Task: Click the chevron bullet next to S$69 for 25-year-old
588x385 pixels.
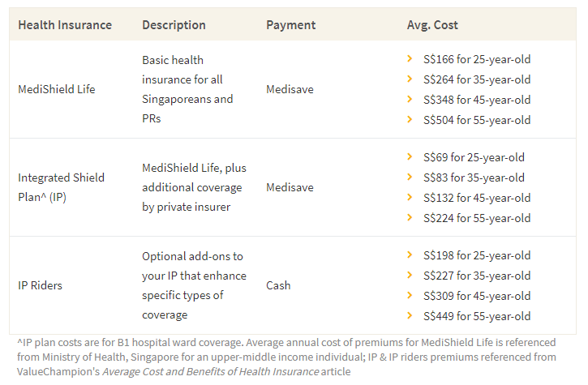Action: click(410, 157)
